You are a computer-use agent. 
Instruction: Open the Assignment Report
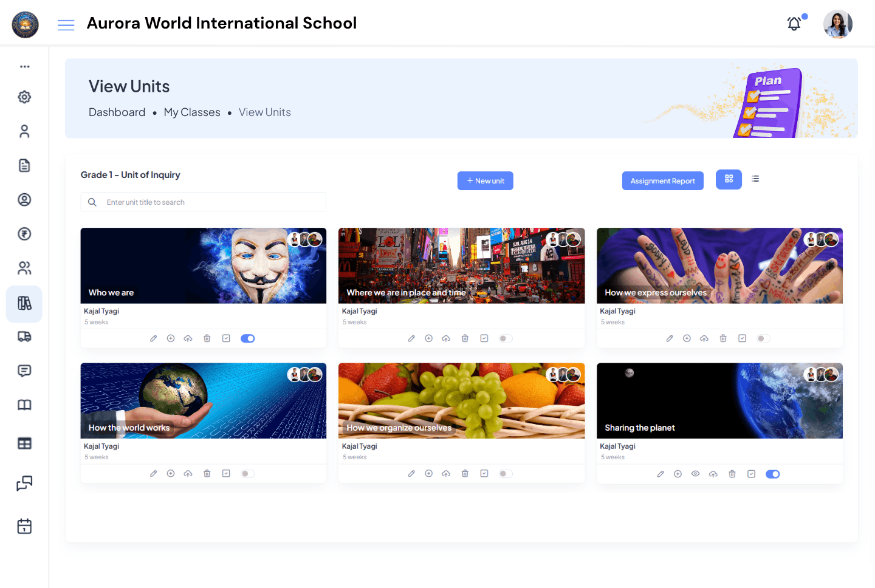(x=662, y=180)
